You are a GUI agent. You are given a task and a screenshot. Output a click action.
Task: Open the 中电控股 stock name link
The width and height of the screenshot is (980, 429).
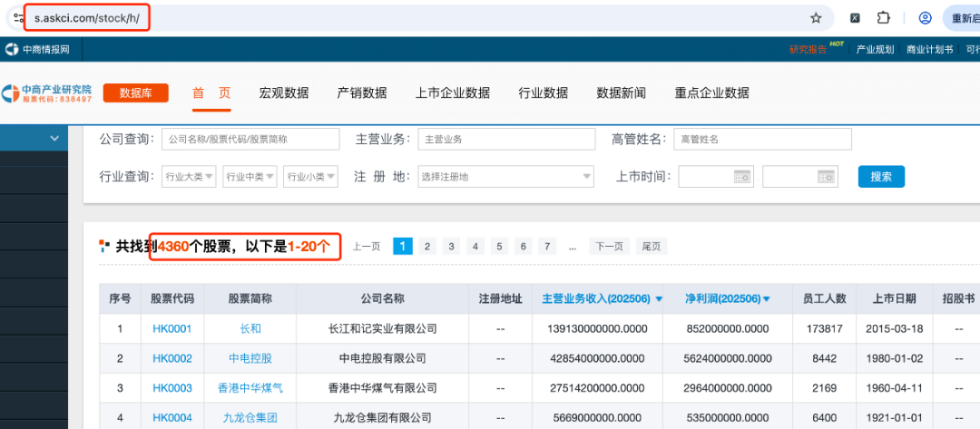[250, 358]
